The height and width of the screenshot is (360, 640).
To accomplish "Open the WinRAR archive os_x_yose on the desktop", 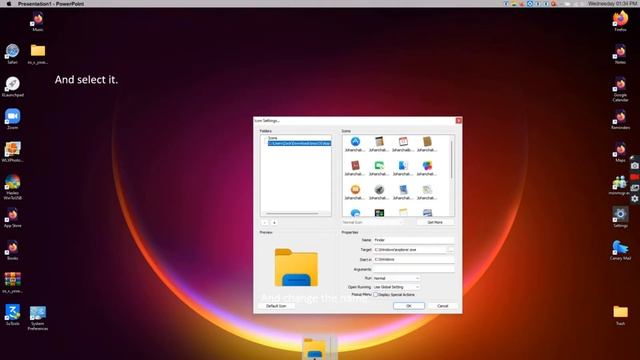I will coord(12,282).
